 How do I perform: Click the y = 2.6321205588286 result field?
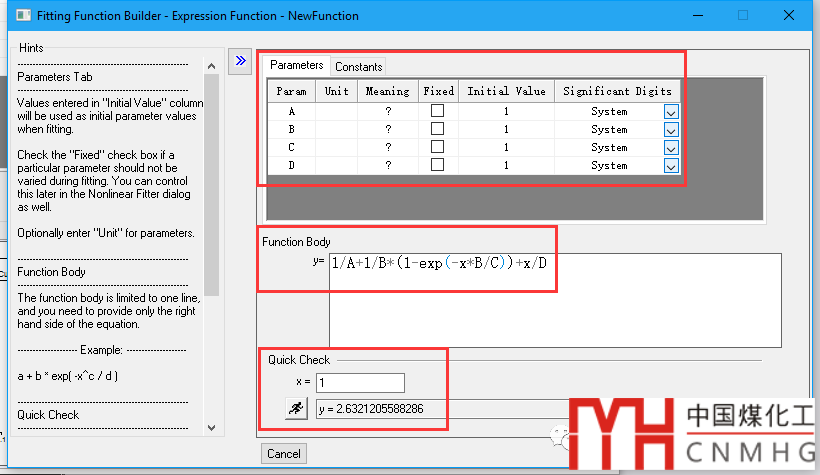442,409
